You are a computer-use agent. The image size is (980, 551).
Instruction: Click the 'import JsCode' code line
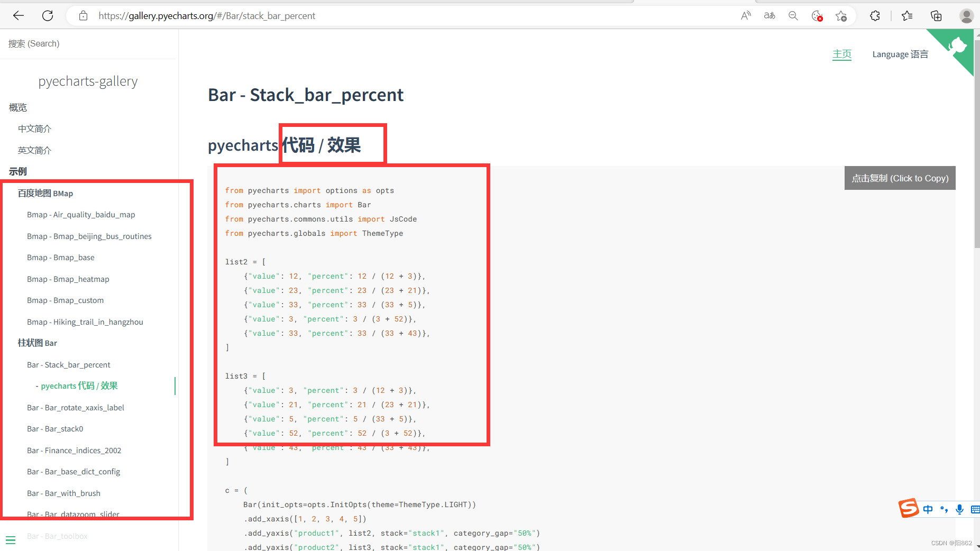(321, 219)
